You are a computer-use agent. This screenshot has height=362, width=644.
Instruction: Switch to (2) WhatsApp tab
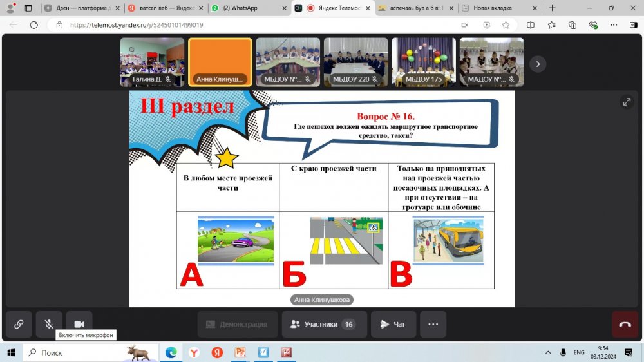tap(249, 8)
